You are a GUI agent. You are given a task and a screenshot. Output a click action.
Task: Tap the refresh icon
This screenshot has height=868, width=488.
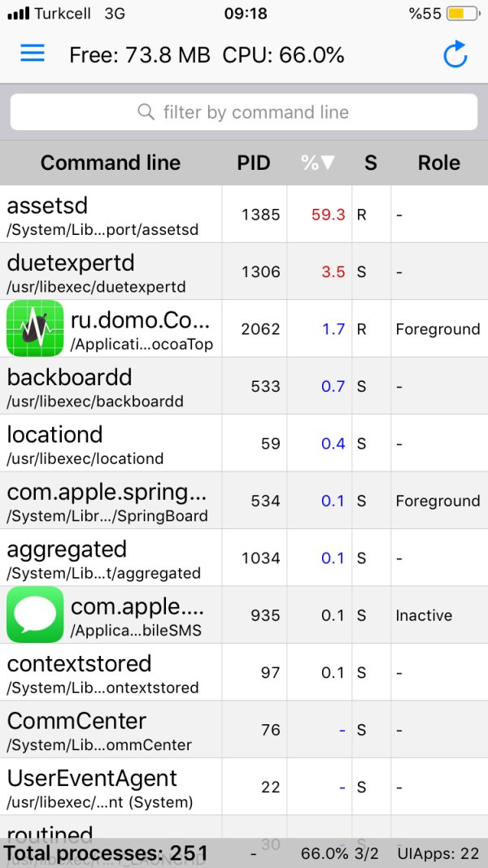(x=455, y=54)
